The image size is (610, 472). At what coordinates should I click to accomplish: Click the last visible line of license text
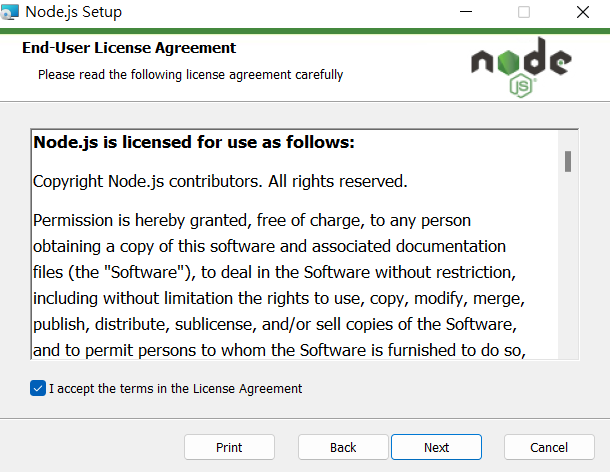(279, 349)
